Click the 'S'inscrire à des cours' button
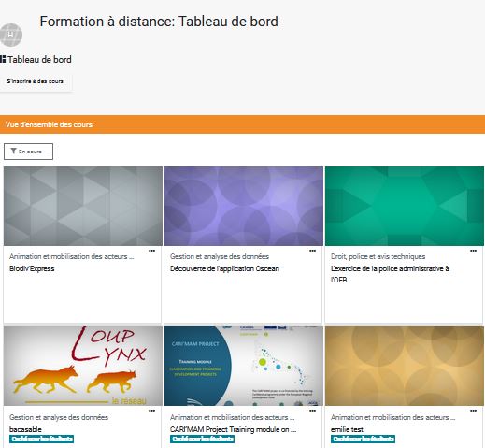The width and height of the screenshot is (485, 448). point(36,81)
